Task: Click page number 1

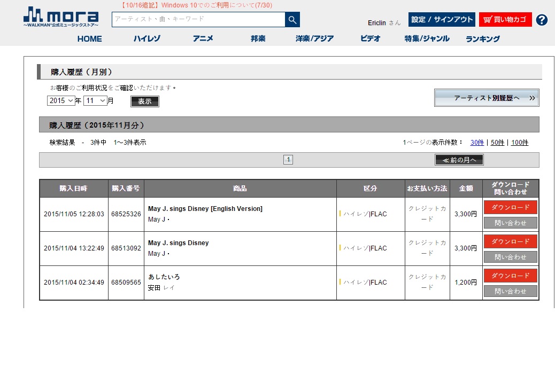Action: coord(288,160)
